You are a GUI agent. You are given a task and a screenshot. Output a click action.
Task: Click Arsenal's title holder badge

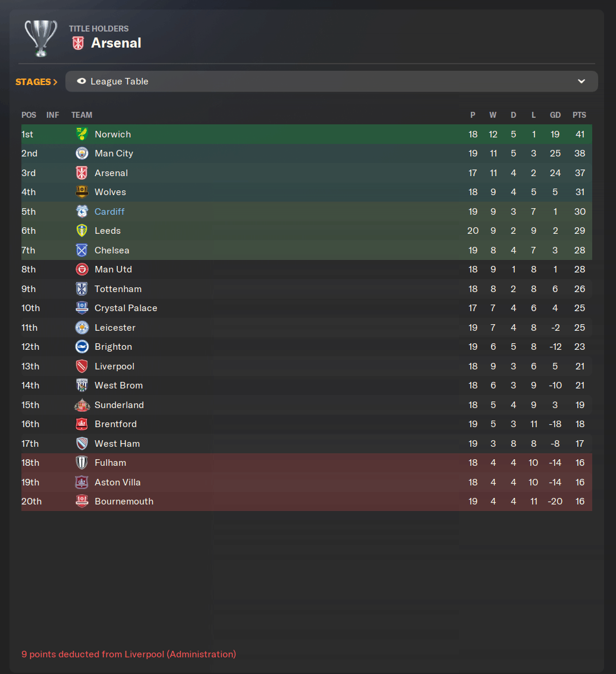point(77,43)
